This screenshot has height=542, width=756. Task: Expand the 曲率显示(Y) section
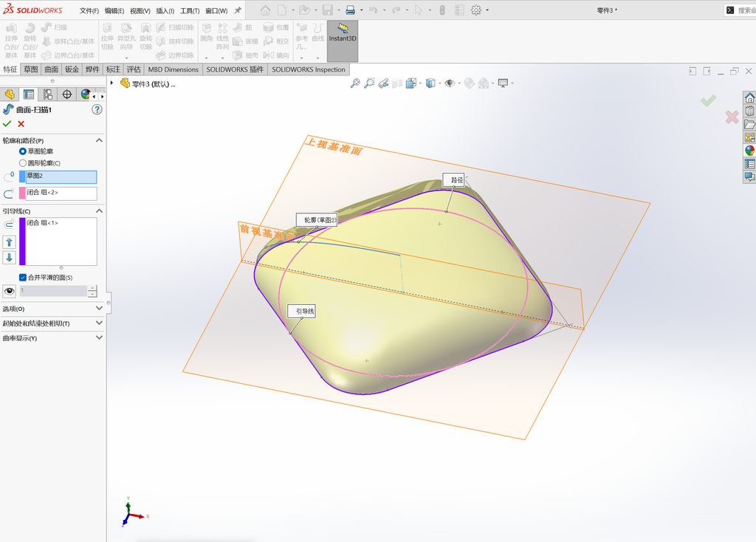click(100, 338)
